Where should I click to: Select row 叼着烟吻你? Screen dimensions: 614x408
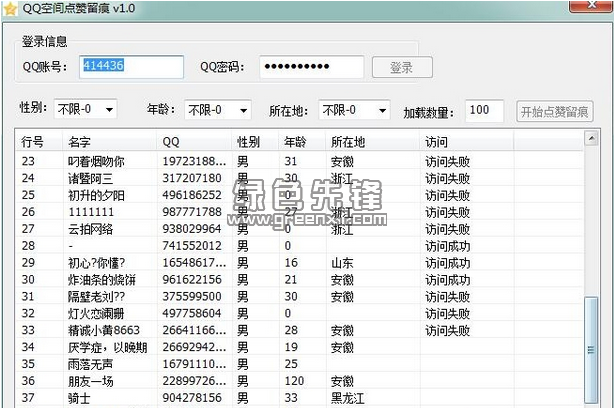[300, 161]
